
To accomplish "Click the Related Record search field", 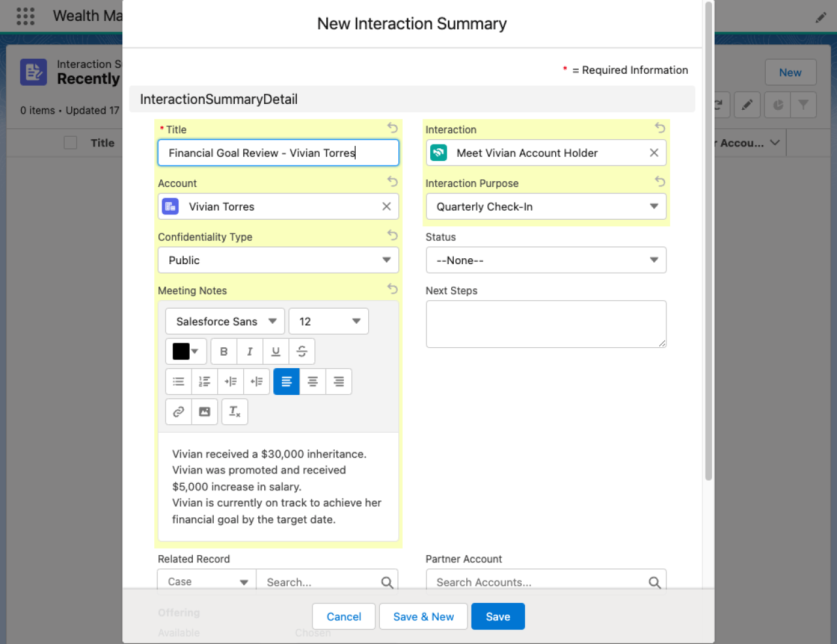I will pyautogui.click(x=327, y=581).
